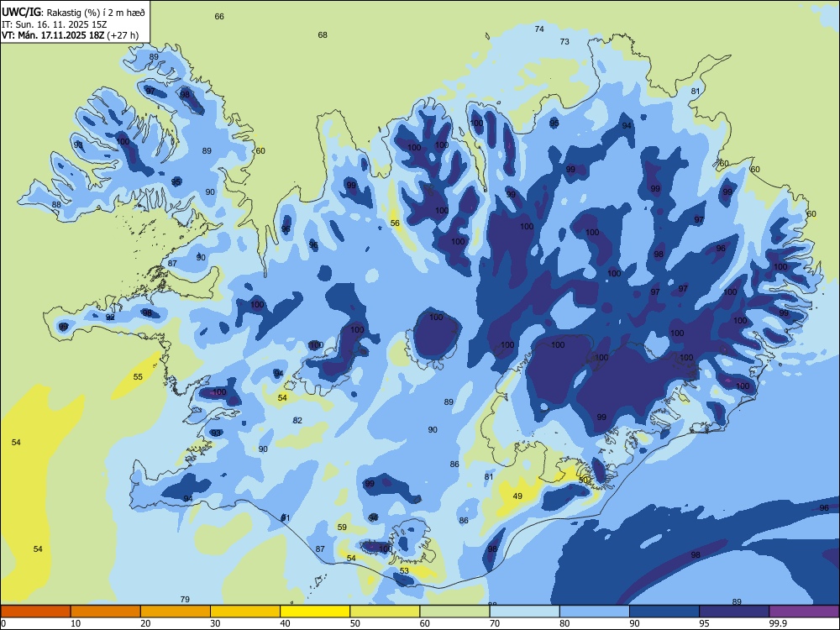Click the legend tick label '99.9'
Screen dimensions: 840x630
[x=778, y=623]
